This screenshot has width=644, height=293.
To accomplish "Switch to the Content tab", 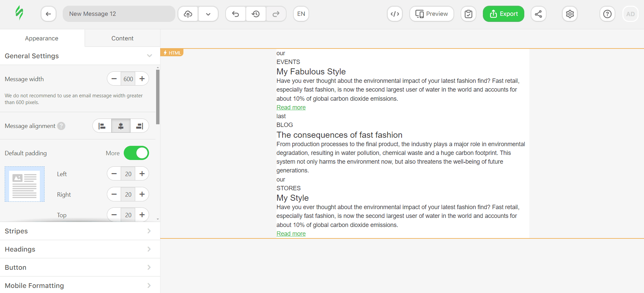I will tap(122, 38).
